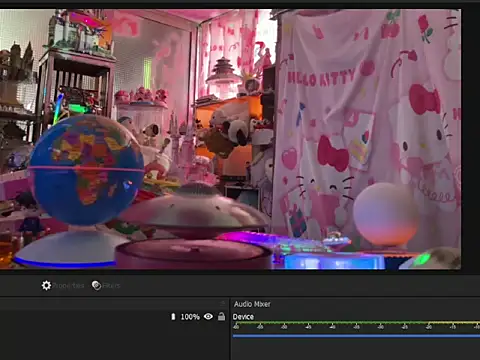The width and height of the screenshot is (480, 360).
Task: Select the Audio Mixer panel title
Action: click(252, 304)
